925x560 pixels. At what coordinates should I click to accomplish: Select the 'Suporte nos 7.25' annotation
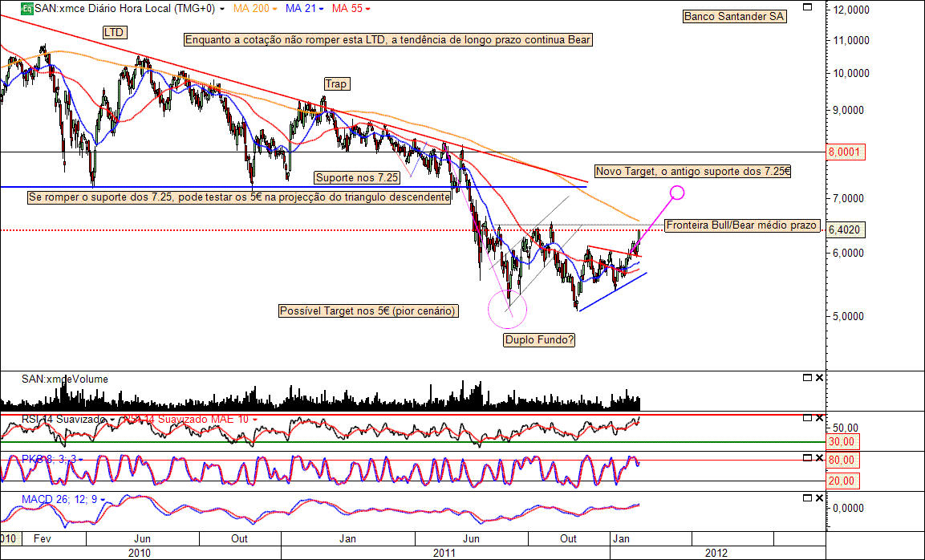357,177
